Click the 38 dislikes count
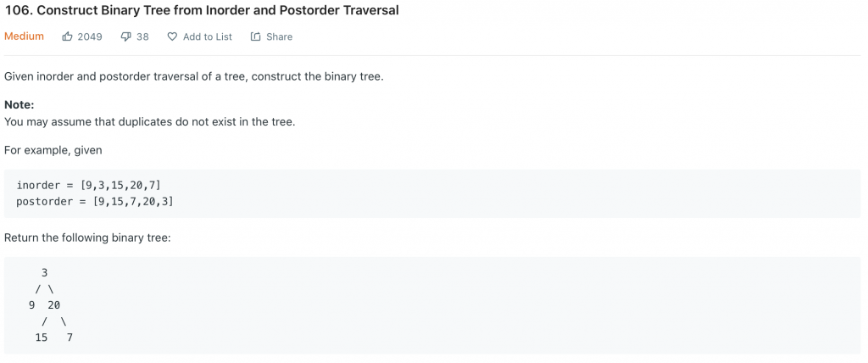 (x=142, y=36)
